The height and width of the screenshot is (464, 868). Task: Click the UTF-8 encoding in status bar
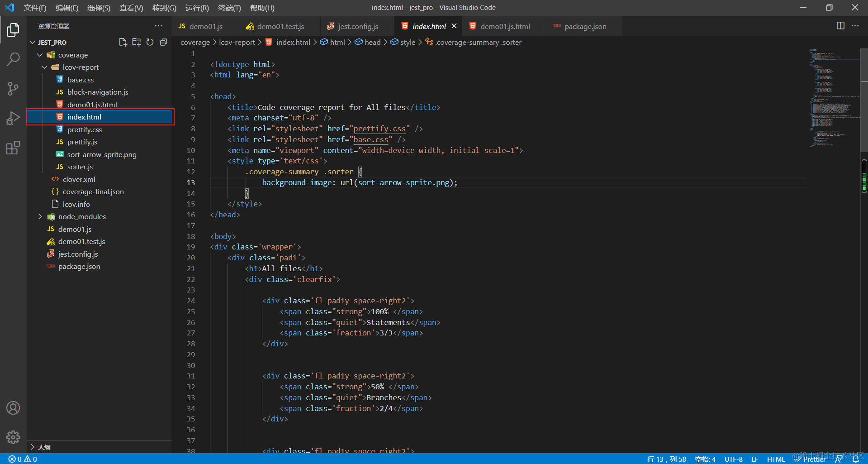click(x=733, y=459)
